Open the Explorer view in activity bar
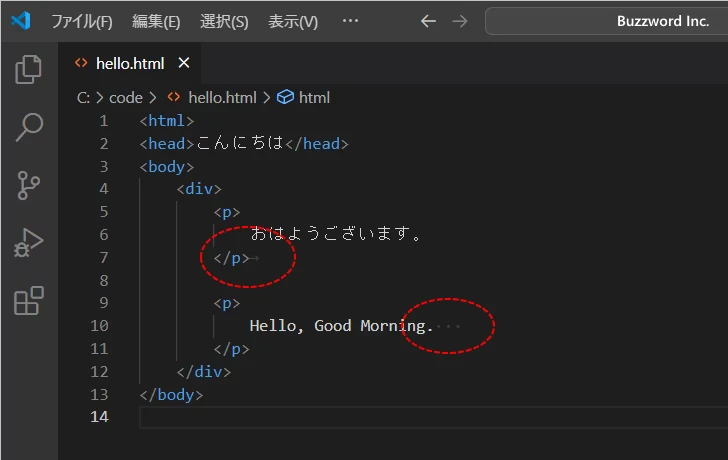This screenshot has height=460, width=728. [28, 69]
